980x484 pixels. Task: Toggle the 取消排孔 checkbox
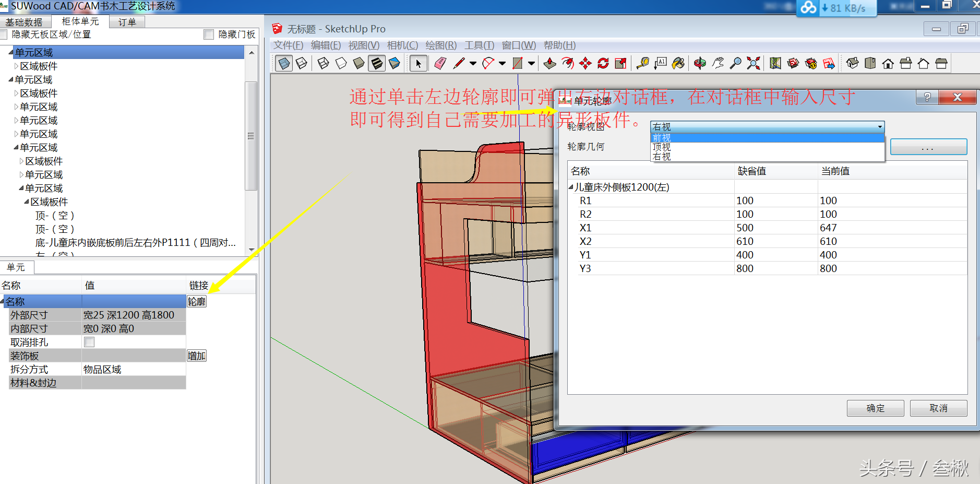click(89, 342)
